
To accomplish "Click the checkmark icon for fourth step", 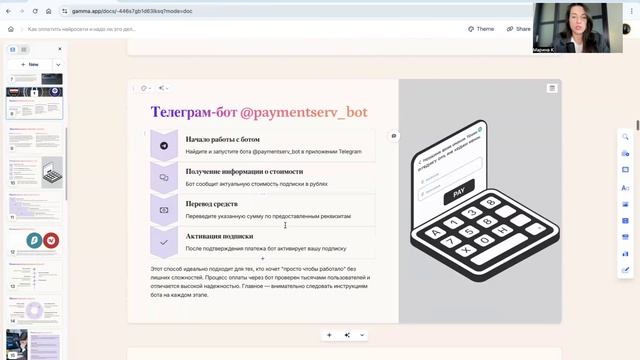I will click(164, 242).
